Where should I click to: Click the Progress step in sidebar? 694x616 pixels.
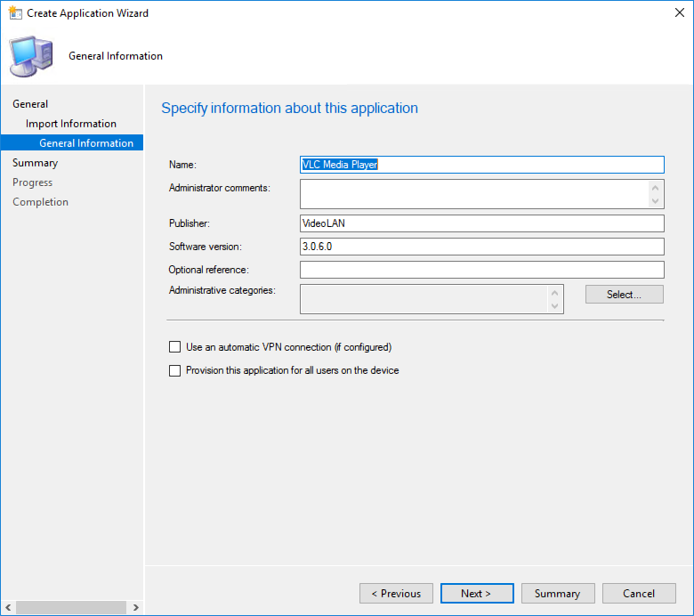[x=32, y=182]
